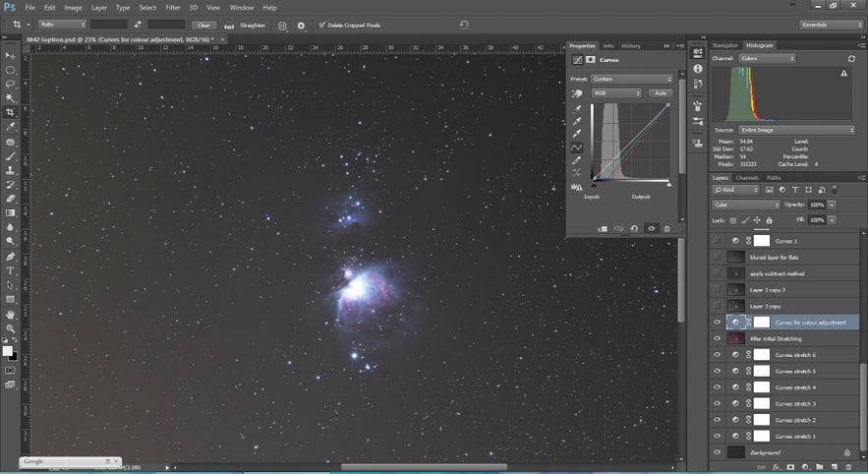Viewport: 868px width, 474px height.
Task: Select the Zoom tool in toolbox
Action: point(10,328)
